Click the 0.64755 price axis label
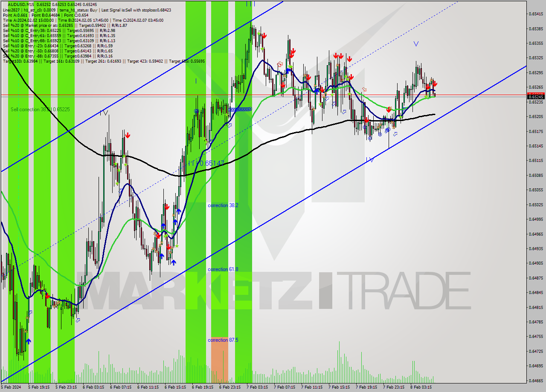This screenshot has height=392, width=546. tap(536, 337)
